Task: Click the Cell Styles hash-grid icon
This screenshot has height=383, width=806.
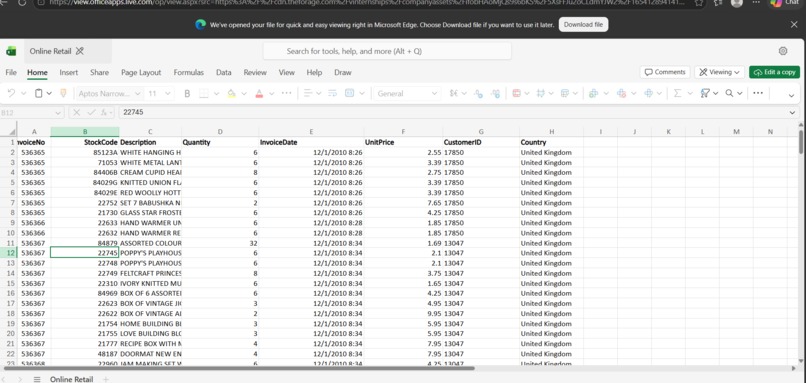Action: click(541, 93)
